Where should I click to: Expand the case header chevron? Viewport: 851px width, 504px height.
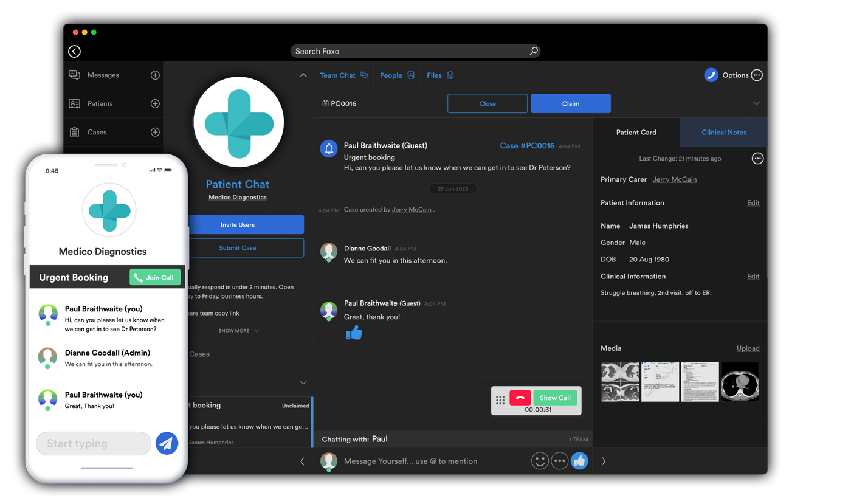pos(756,103)
